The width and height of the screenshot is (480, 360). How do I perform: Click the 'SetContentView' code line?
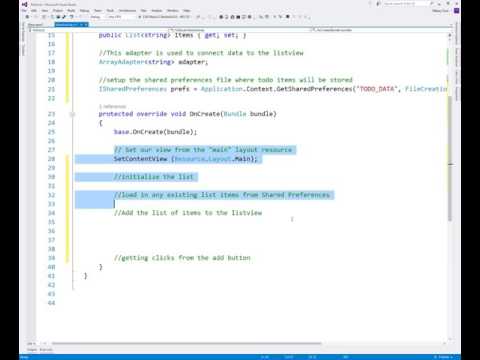(186, 159)
